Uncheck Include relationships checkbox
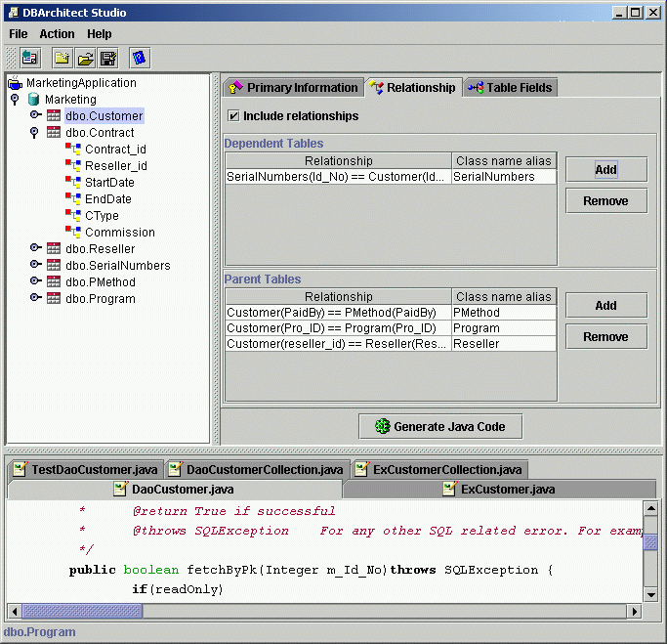This screenshot has height=644, width=667. (233, 115)
